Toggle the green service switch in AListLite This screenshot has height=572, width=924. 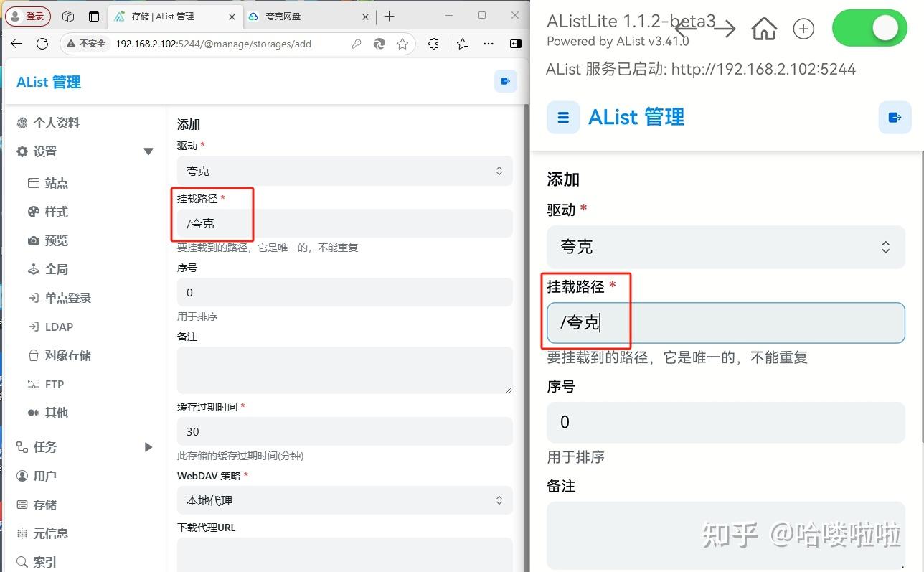click(869, 27)
